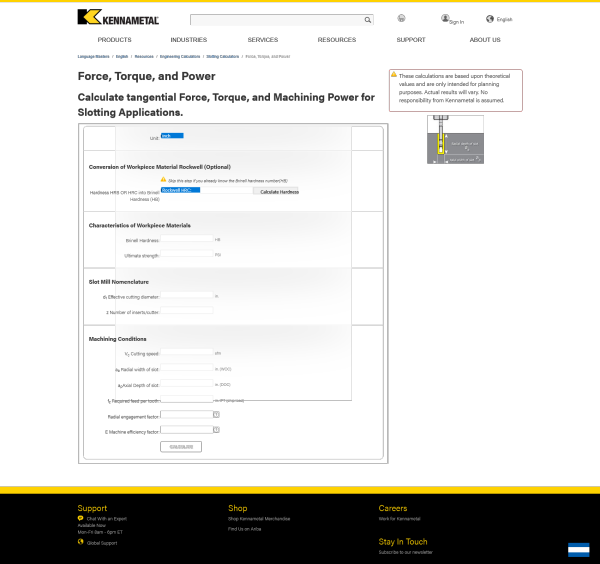Image resolution: width=600 pixels, height=564 pixels.
Task: Open the SERVICES menu
Action: tap(262, 40)
